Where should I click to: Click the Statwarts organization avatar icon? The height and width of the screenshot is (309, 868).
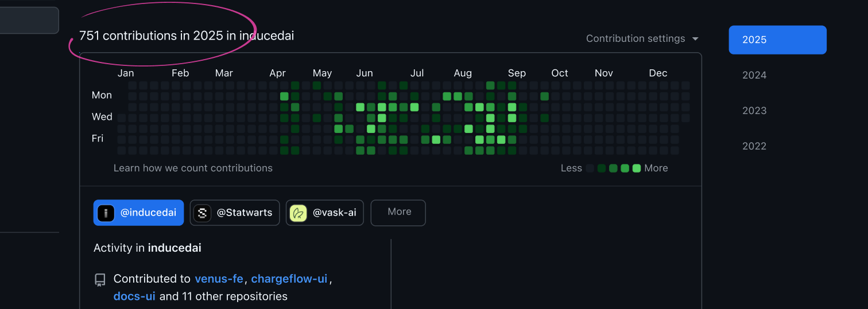(x=201, y=213)
